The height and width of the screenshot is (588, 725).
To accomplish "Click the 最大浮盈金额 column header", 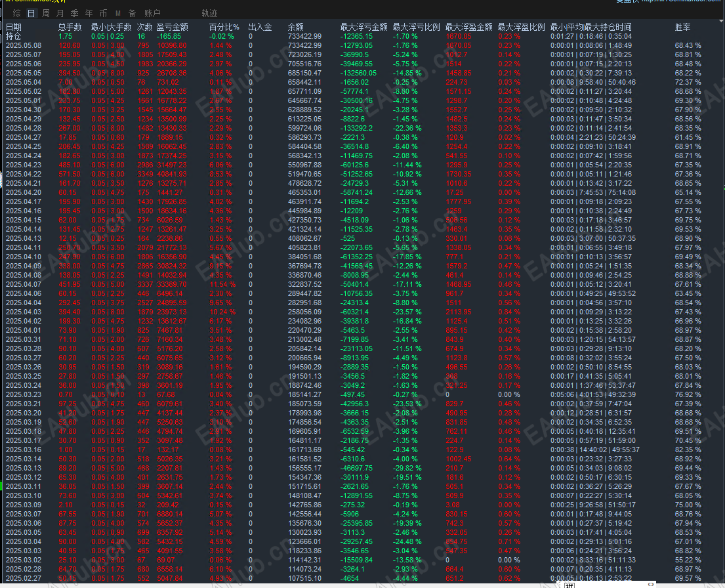I will click(x=469, y=28).
